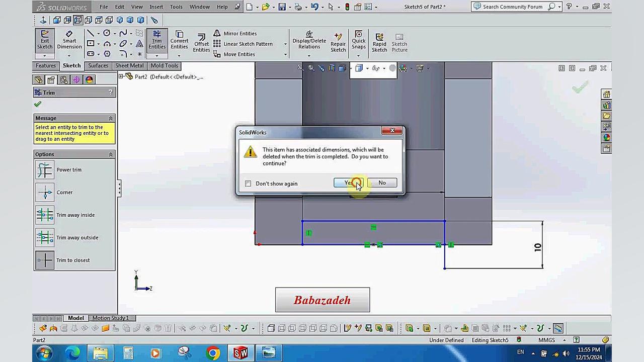Pick the Straight Slot tool

tap(91, 54)
